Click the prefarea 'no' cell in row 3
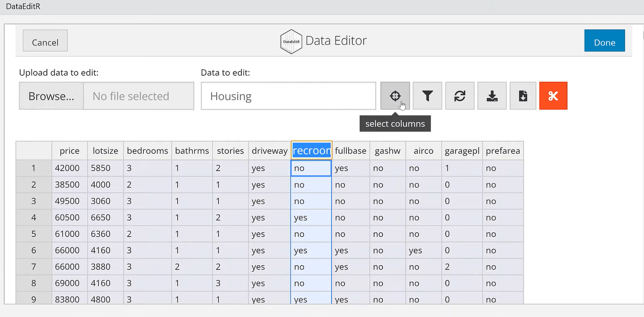 pyautogui.click(x=503, y=201)
